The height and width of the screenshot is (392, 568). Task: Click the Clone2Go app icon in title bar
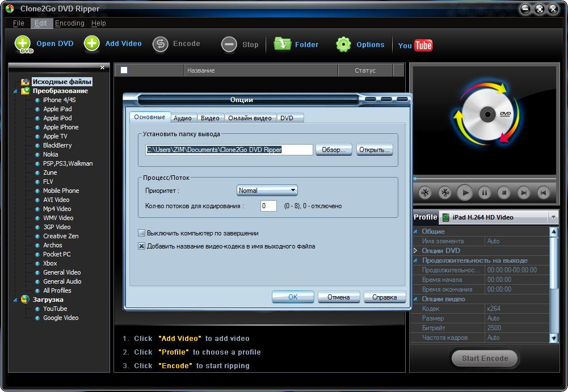point(10,9)
